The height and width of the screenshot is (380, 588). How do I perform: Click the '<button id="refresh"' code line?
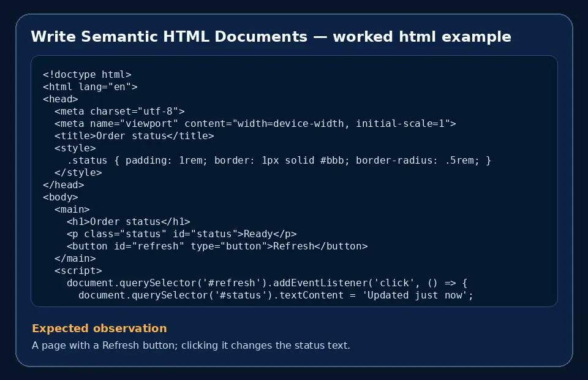point(217,246)
